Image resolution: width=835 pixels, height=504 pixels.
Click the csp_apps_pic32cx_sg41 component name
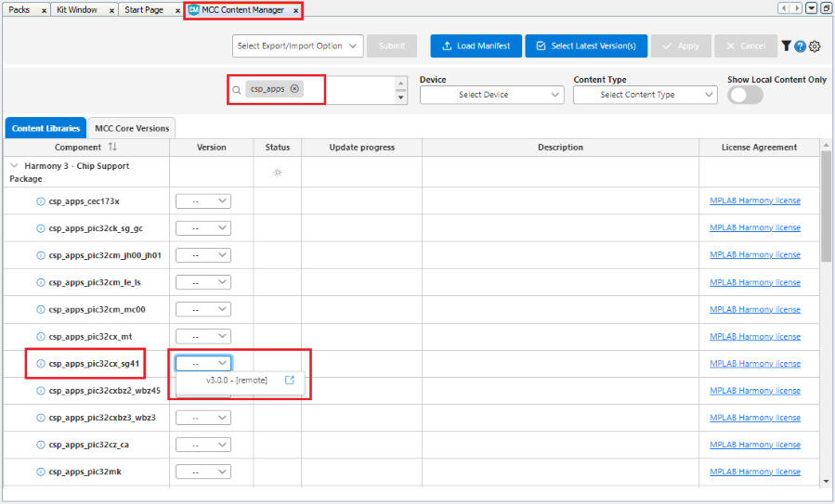[94, 364]
